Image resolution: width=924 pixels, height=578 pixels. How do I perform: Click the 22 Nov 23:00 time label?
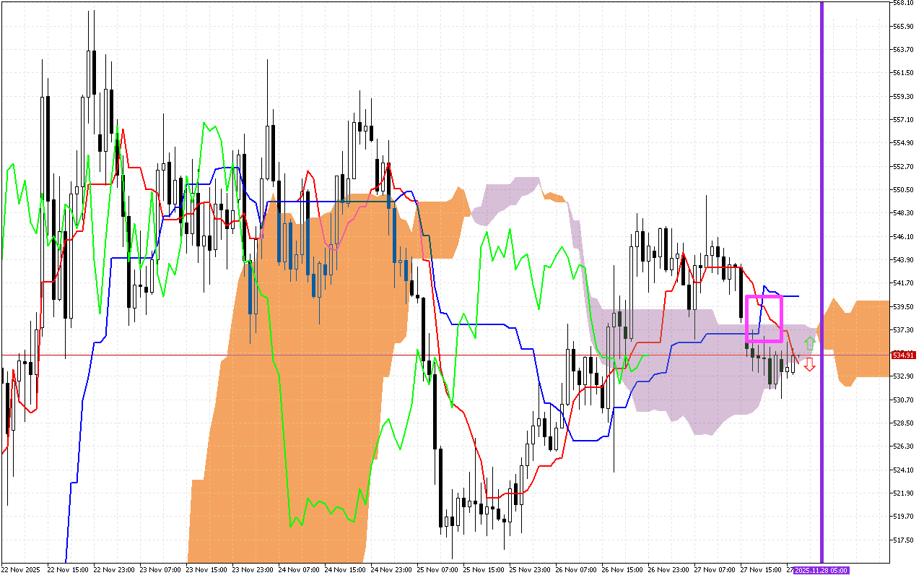coord(113,570)
